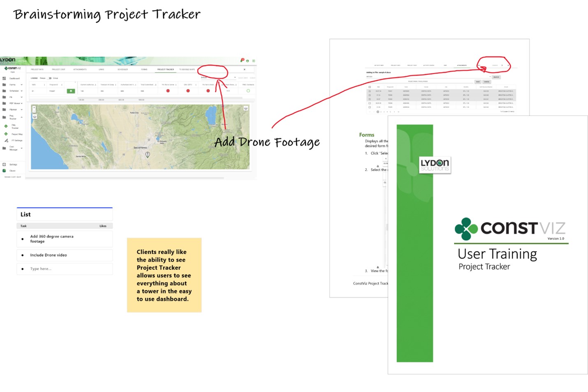Viewport: 588px width, 392px height.
Task: Select the Add 360 degree camera footage item
Action: coord(65,239)
